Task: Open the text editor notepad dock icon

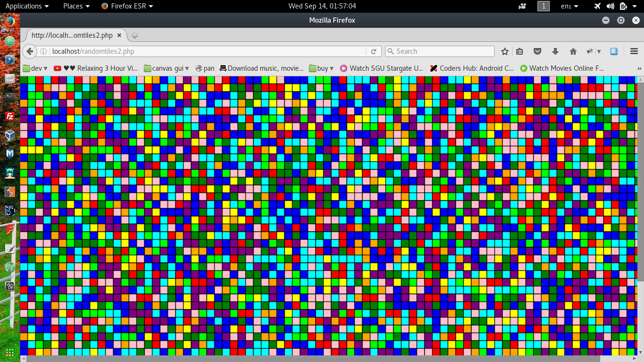Action: pyautogui.click(x=10, y=248)
